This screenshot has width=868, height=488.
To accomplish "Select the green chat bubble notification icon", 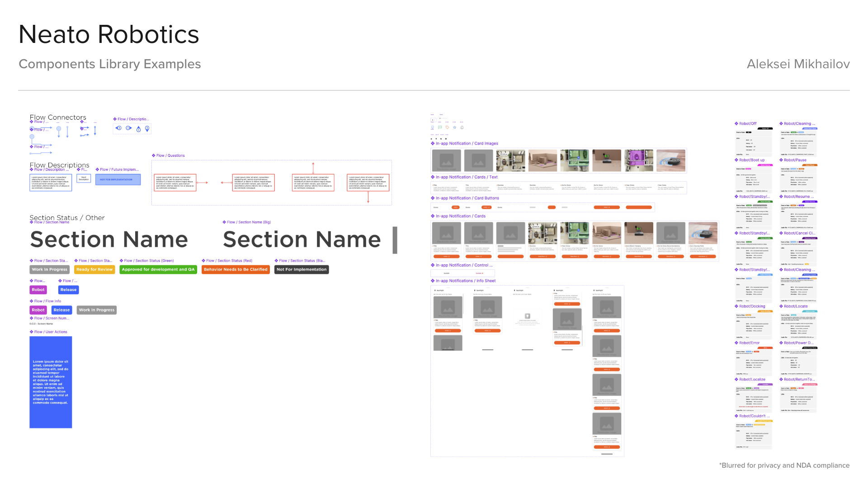I will tap(440, 127).
